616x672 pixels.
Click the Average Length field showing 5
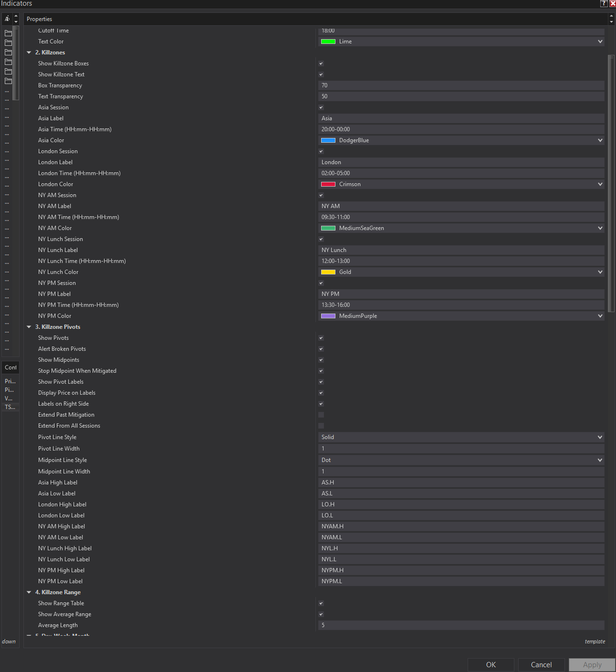click(x=461, y=625)
